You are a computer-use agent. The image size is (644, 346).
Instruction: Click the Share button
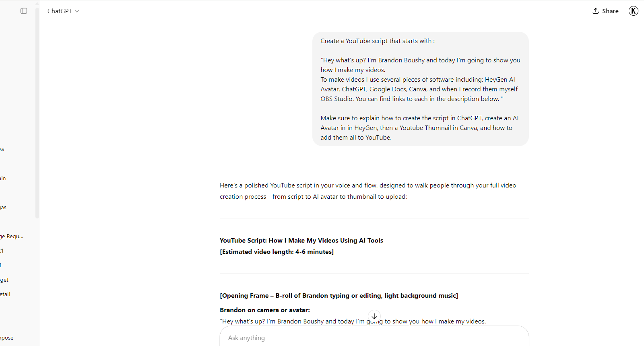point(605,11)
